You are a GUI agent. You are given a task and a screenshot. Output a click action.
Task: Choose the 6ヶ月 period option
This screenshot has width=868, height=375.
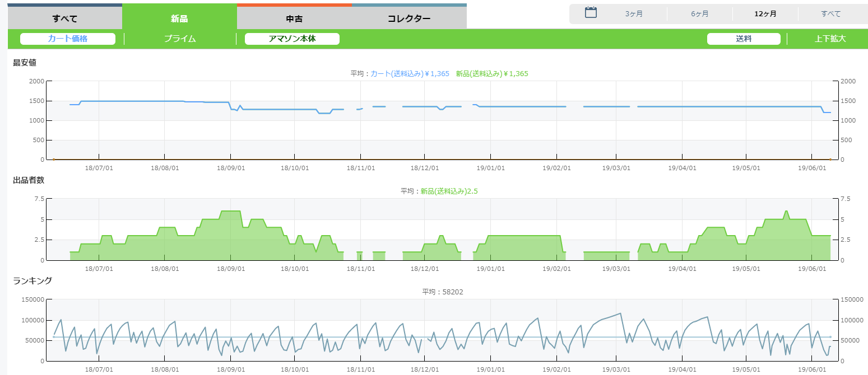coord(699,14)
